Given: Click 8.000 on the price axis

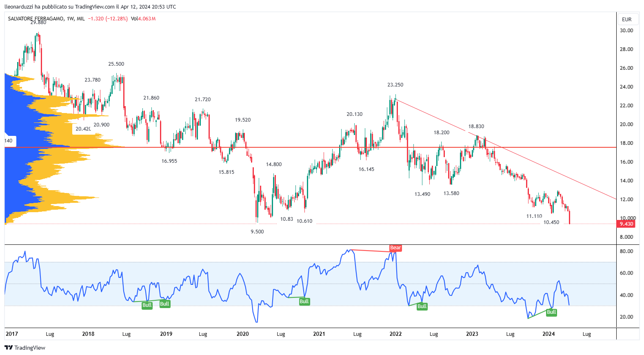Looking at the screenshot, I should point(626,237).
